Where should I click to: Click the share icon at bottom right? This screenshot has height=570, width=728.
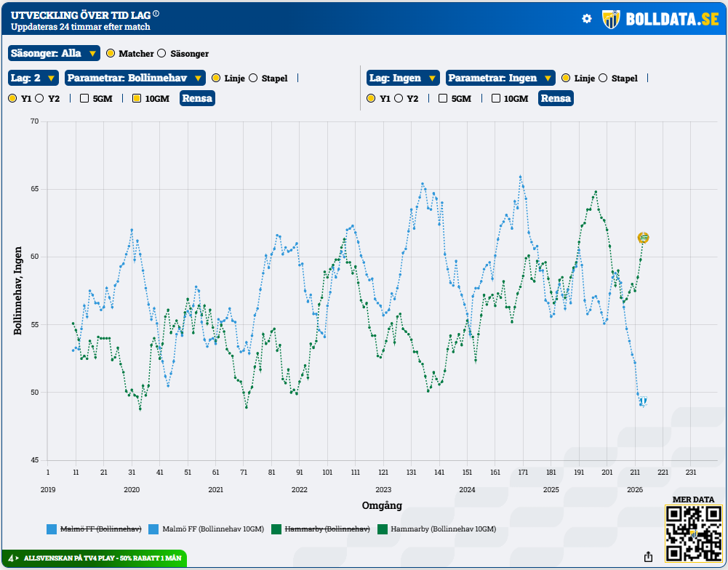(648, 557)
